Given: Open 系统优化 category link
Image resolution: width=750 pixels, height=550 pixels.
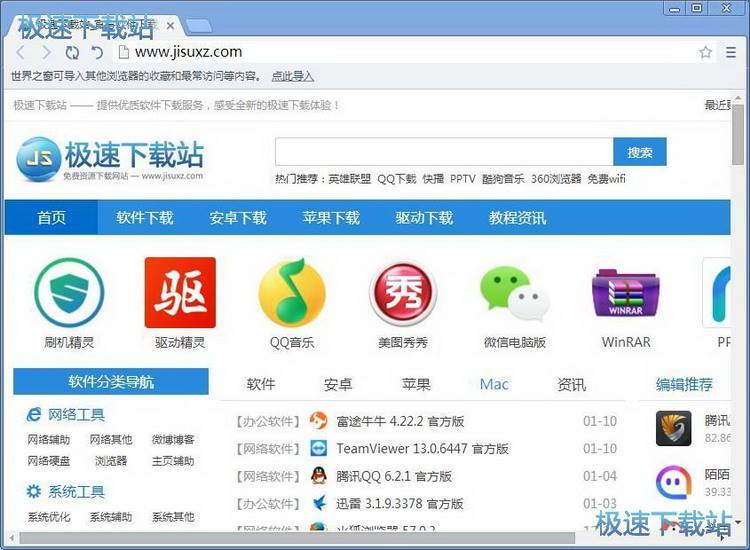Looking at the screenshot, I should [49, 517].
